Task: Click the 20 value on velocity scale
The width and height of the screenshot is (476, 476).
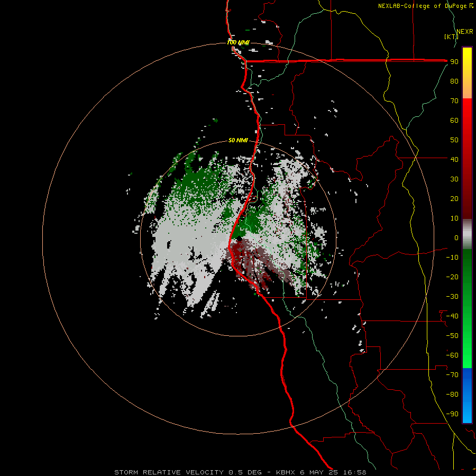Action: point(454,198)
